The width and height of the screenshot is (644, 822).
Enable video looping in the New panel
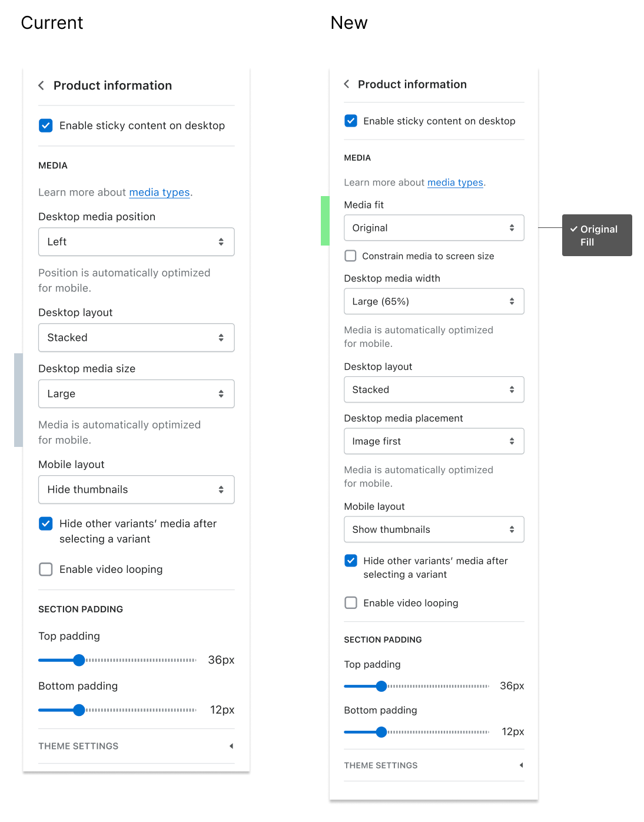pos(350,602)
